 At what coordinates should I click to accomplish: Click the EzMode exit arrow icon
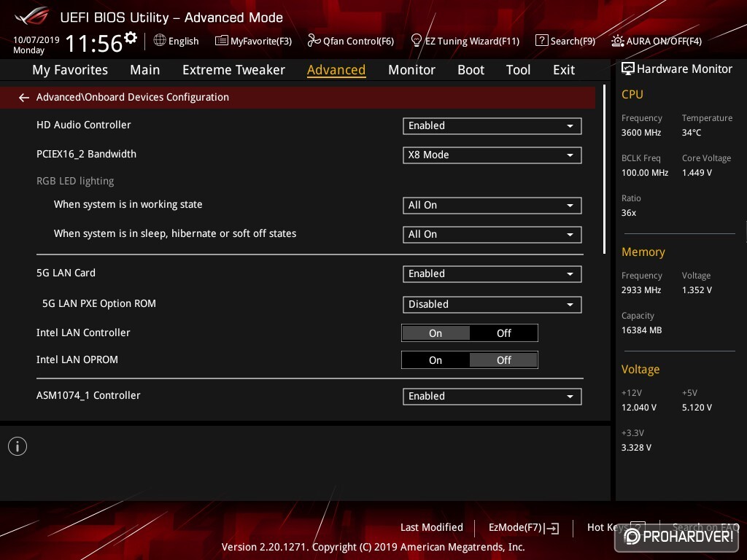point(551,528)
